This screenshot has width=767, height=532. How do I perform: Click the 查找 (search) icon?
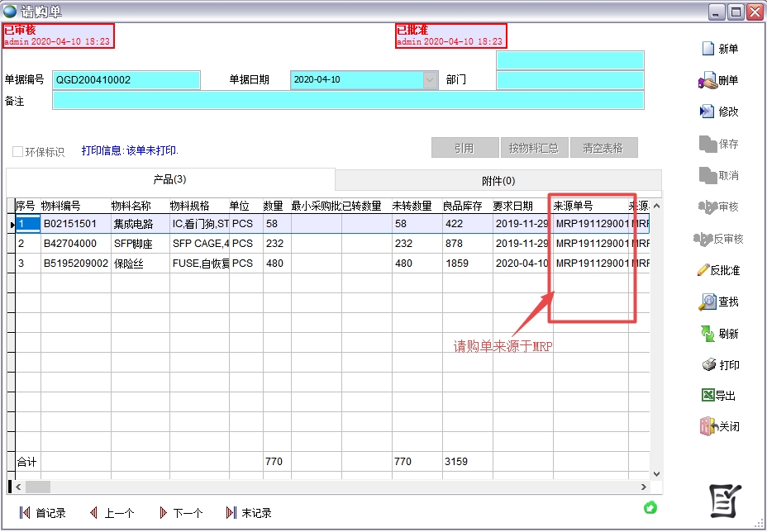pyautogui.click(x=707, y=302)
